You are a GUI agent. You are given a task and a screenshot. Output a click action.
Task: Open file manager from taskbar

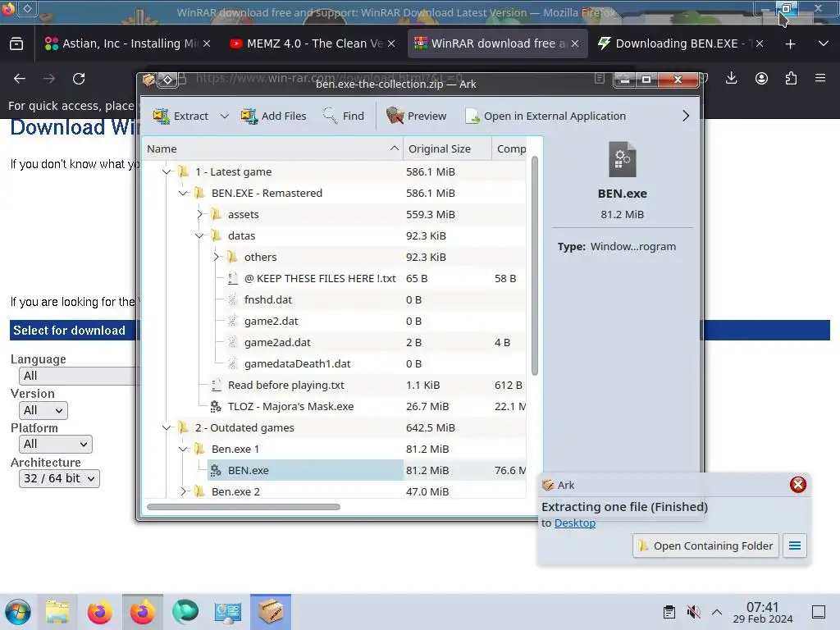57,612
